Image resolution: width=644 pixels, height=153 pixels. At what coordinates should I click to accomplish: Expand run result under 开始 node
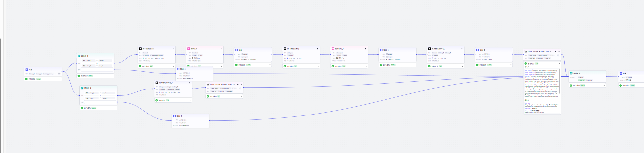pos(60,79)
